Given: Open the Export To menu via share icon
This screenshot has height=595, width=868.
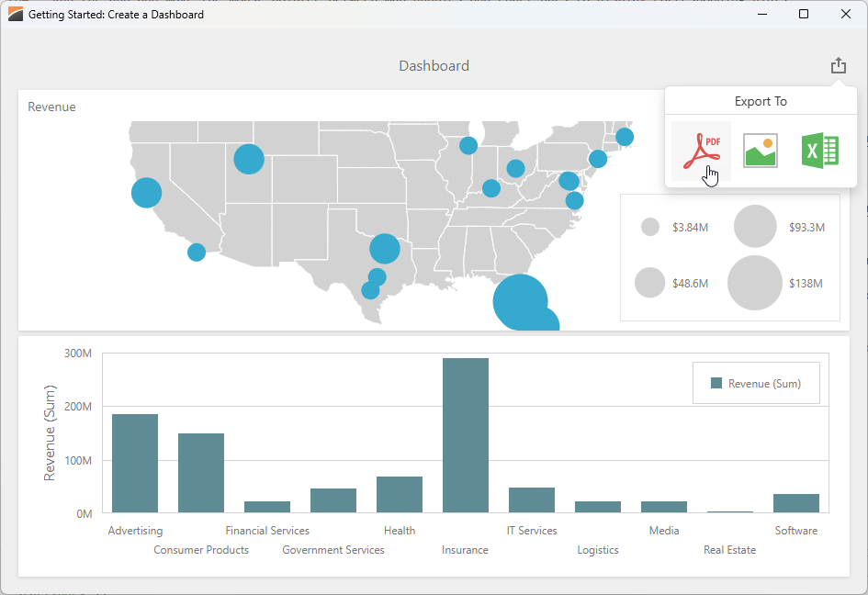Looking at the screenshot, I should point(838,64).
